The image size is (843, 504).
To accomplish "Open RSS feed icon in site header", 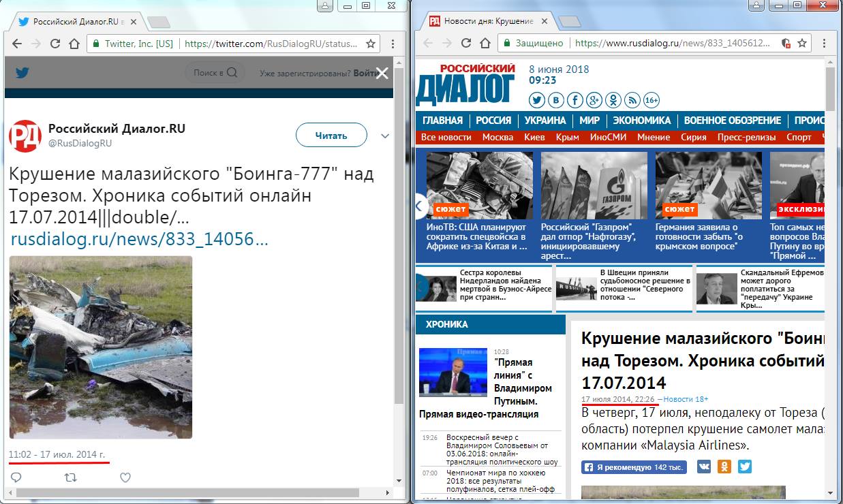I will (632, 100).
